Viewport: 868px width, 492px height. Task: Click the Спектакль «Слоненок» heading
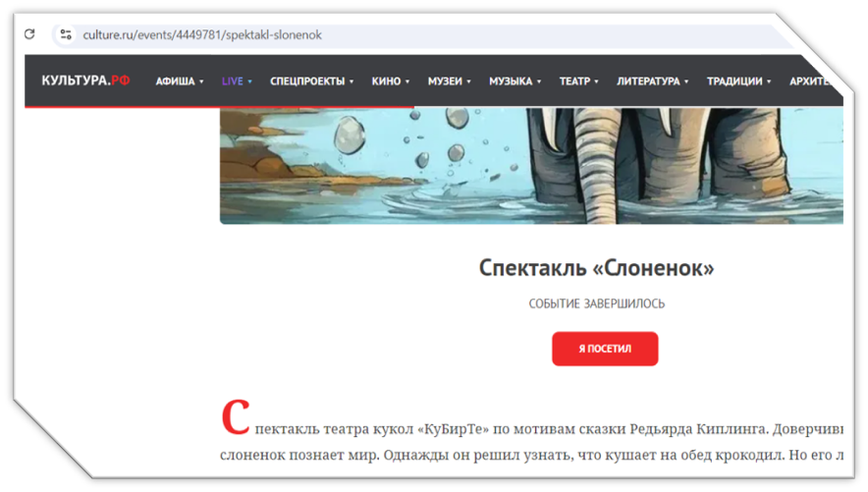[x=596, y=268]
